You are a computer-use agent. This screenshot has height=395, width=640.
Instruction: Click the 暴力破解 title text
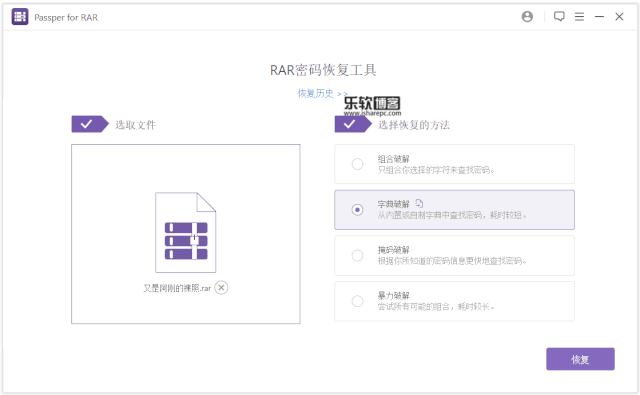click(393, 295)
